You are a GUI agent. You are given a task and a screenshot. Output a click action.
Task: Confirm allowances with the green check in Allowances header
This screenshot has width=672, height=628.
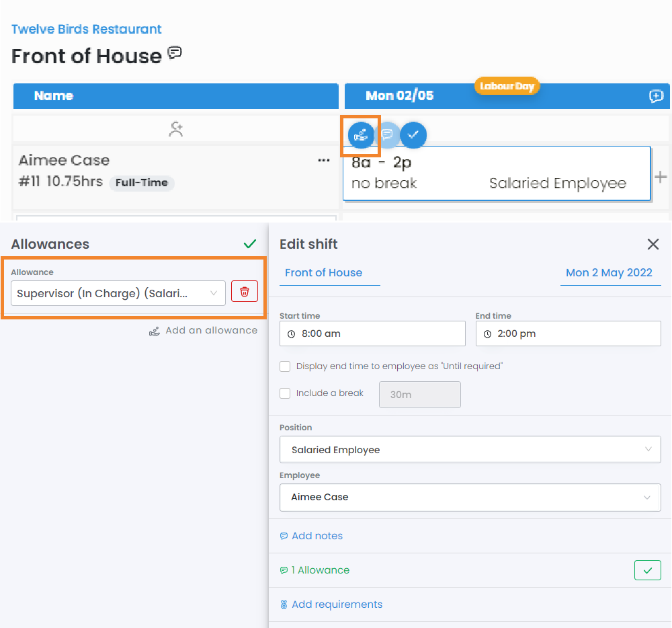(x=250, y=244)
